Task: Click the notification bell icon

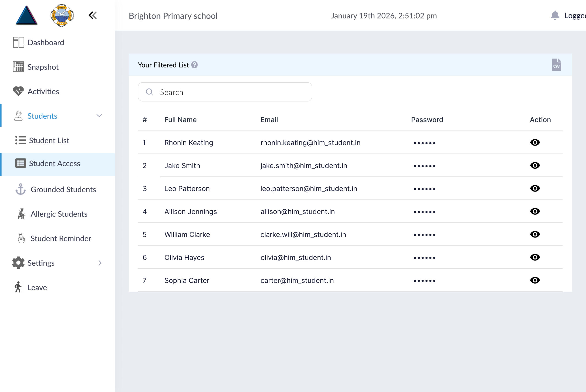Action: (x=555, y=16)
